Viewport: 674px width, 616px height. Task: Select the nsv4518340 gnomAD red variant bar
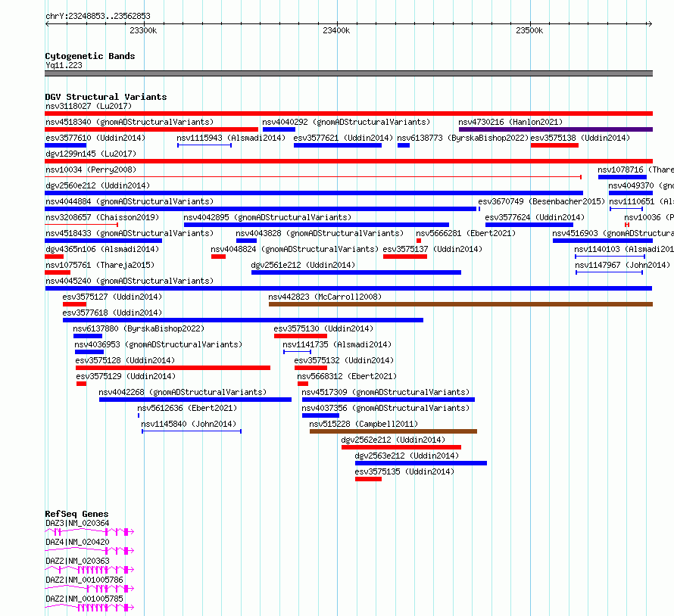click(151, 129)
